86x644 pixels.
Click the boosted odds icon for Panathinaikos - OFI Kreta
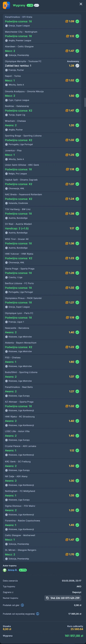[67, 21]
